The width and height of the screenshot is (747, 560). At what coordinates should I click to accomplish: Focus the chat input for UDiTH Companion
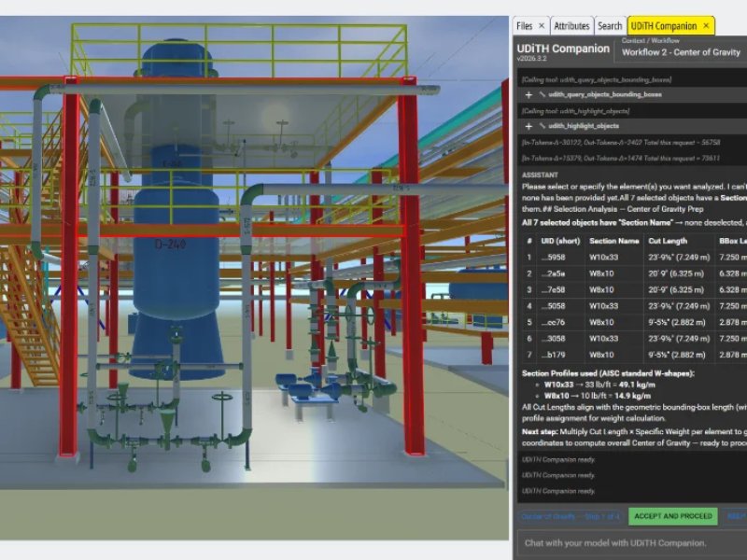click(632, 543)
